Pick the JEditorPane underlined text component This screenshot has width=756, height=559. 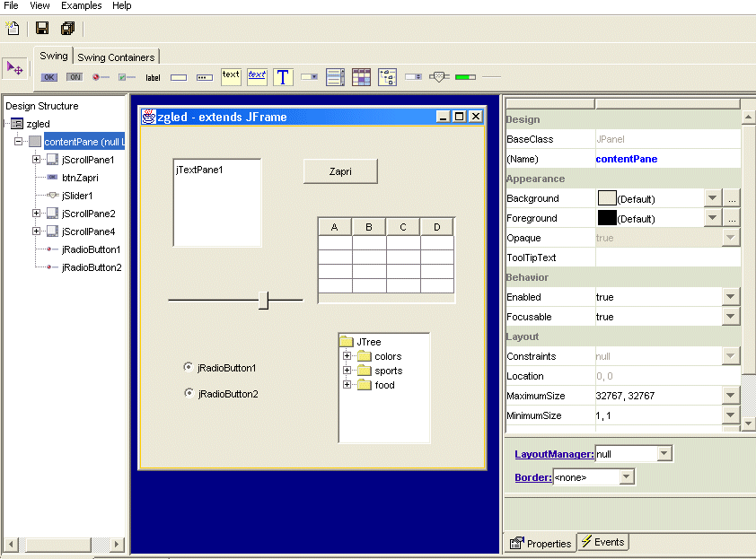point(257,77)
